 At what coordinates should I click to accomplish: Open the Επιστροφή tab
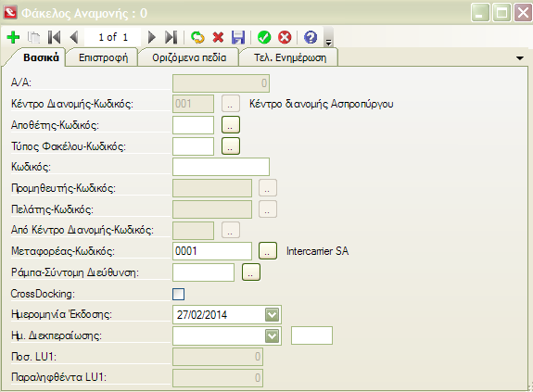coord(103,57)
